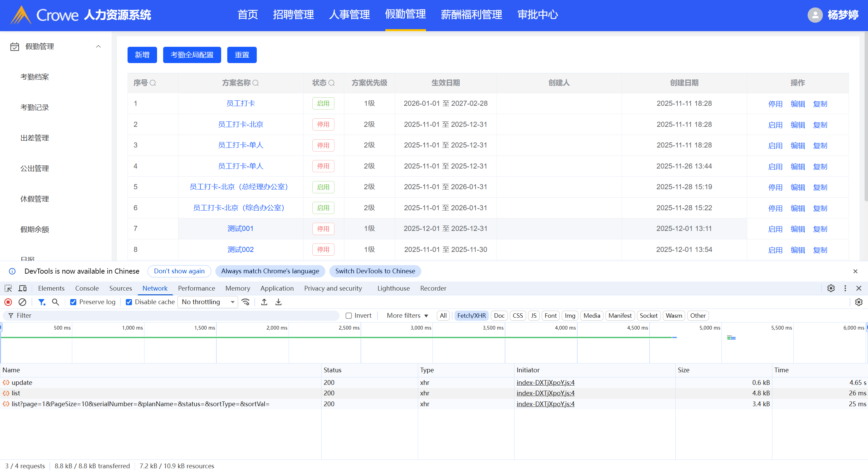Click inspect element picker icon

tap(8, 288)
